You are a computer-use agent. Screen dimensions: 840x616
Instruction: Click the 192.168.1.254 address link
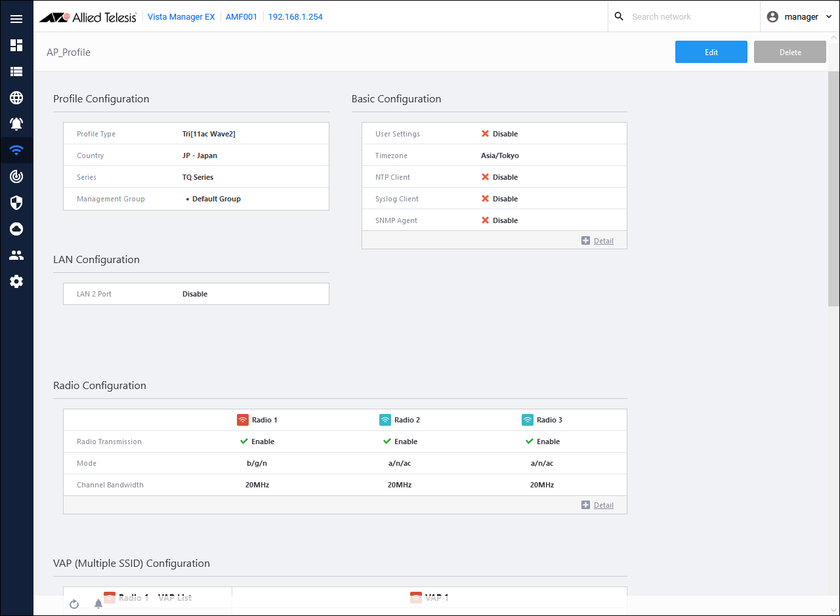tap(295, 17)
